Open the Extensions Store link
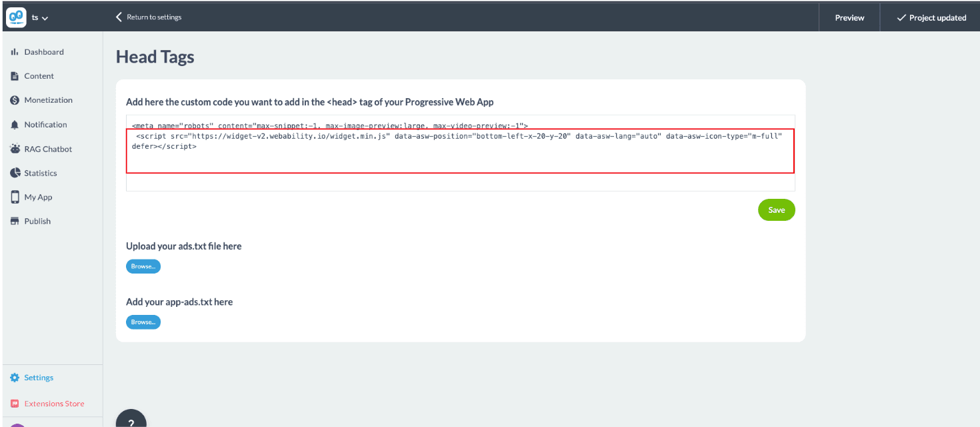980x427 pixels. click(54, 404)
